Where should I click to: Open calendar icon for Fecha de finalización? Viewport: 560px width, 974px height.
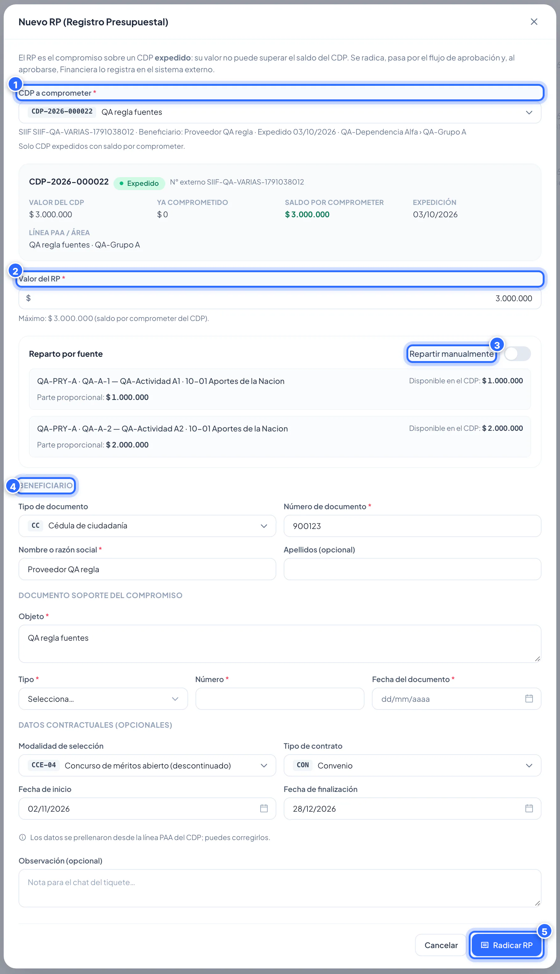pos(529,808)
